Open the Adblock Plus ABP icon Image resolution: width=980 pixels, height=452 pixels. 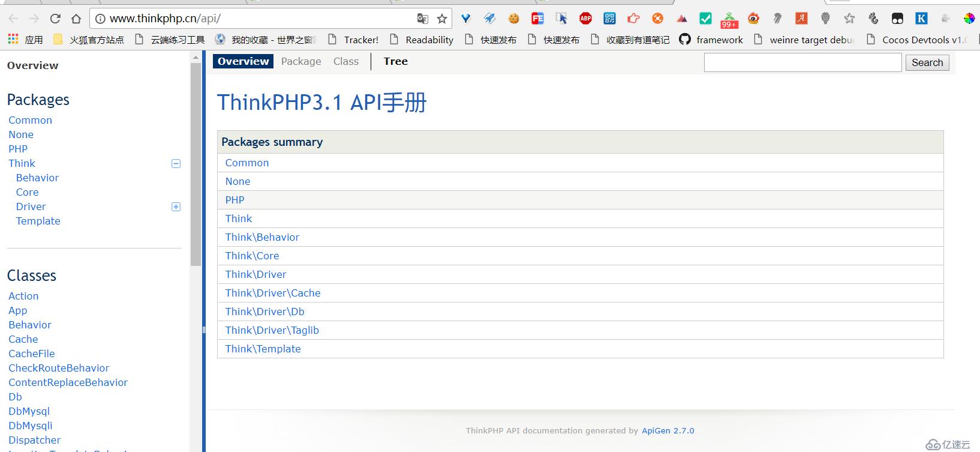pyautogui.click(x=586, y=19)
